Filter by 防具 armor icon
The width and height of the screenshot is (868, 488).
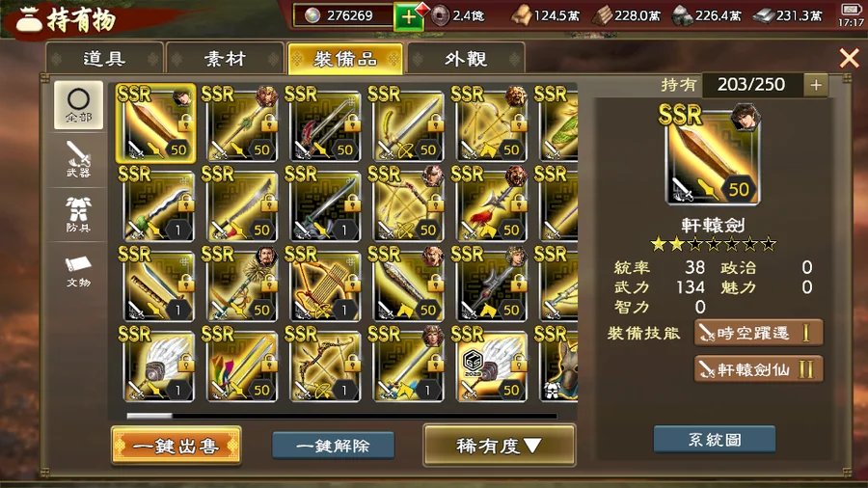78,214
